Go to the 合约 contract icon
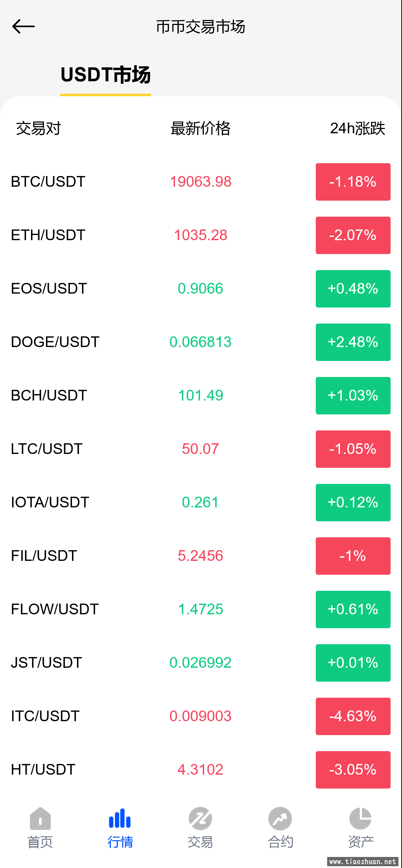The image size is (402, 868). click(280, 818)
